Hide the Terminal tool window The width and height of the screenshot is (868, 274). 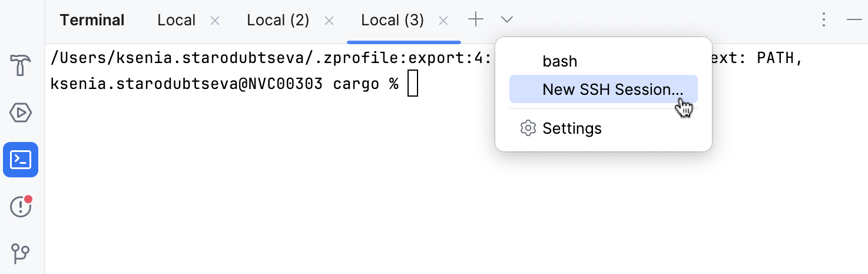point(854,20)
